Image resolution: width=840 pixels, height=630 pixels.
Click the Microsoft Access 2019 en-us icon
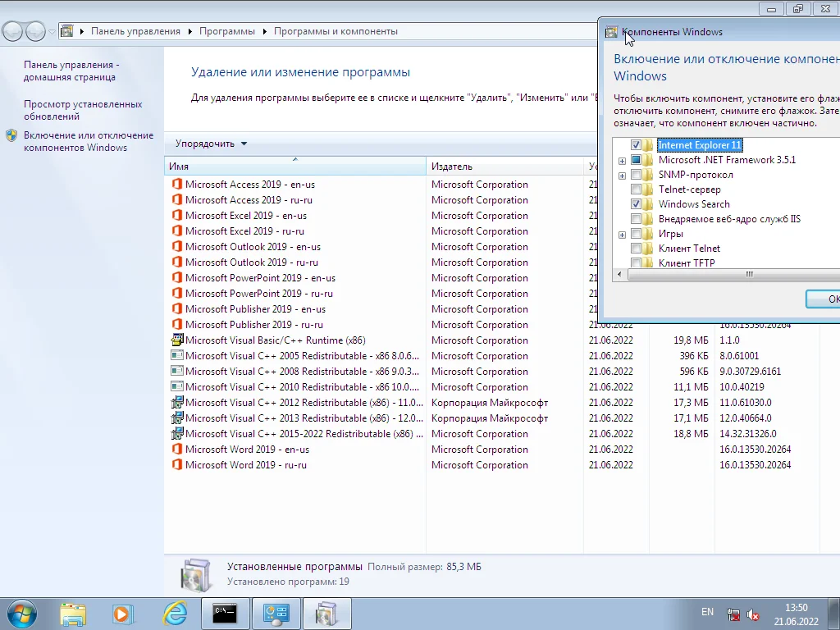(x=177, y=185)
